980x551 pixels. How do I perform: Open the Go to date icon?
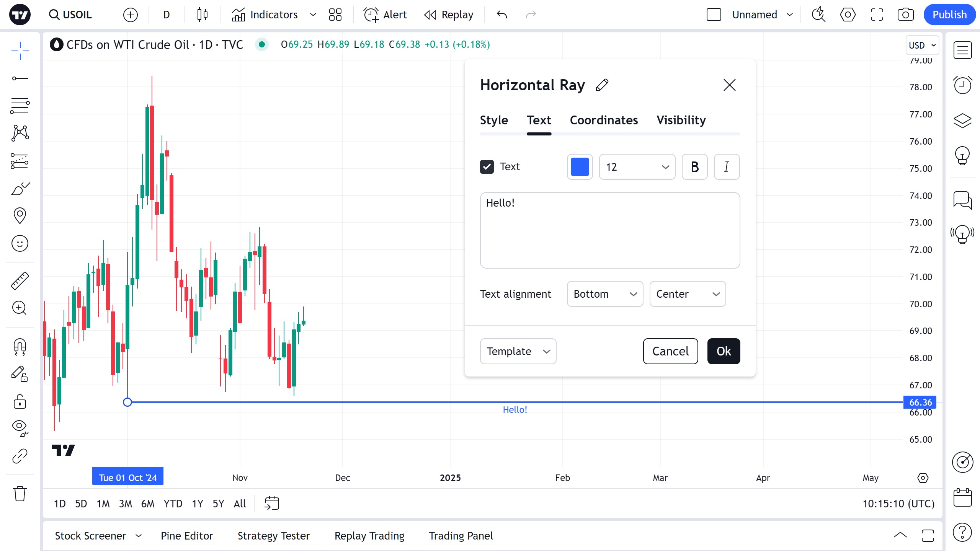pos(272,503)
